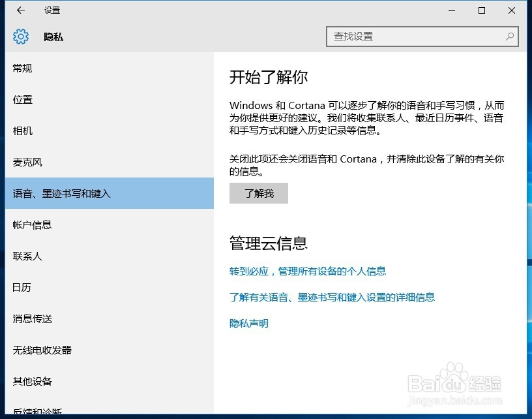The width and height of the screenshot is (532, 419).
Task: Open the 日历 privacy page
Action: 110,287
